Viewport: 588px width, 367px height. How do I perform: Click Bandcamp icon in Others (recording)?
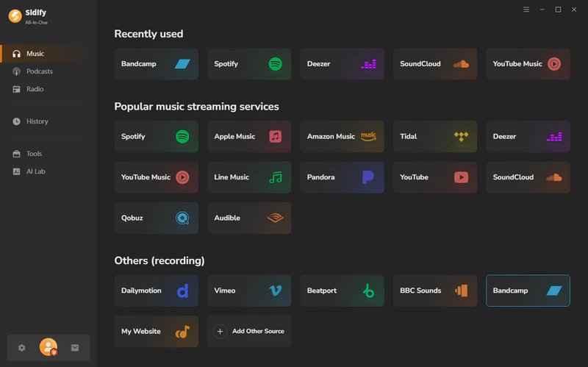(x=554, y=291)
